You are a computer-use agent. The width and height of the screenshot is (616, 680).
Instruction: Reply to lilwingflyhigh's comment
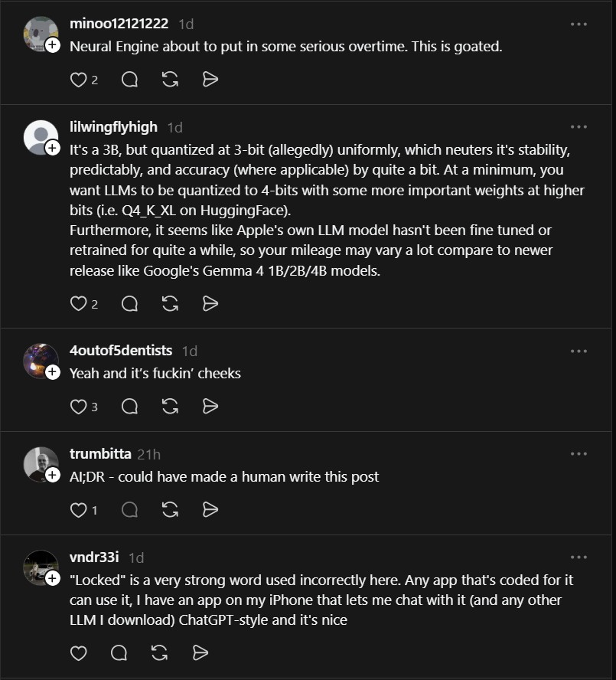click(129, 303)
